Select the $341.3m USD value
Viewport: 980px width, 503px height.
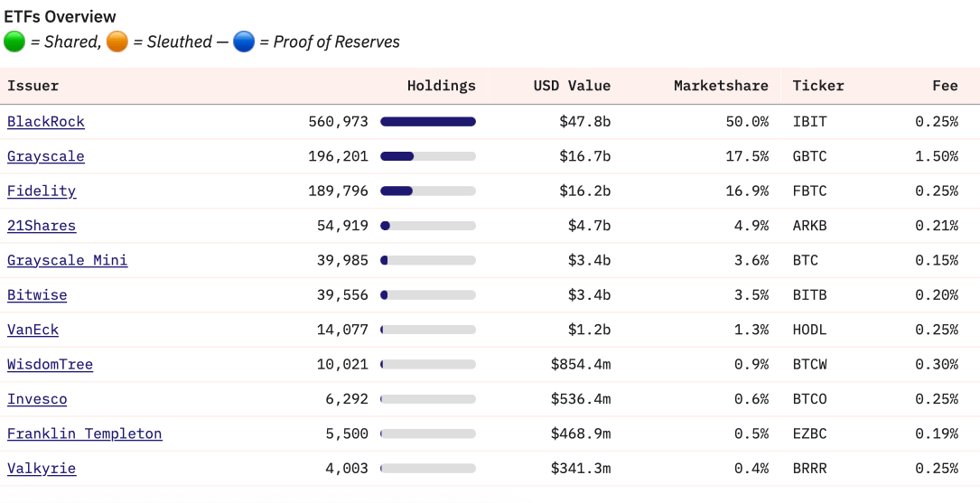[x=581, y=468]
